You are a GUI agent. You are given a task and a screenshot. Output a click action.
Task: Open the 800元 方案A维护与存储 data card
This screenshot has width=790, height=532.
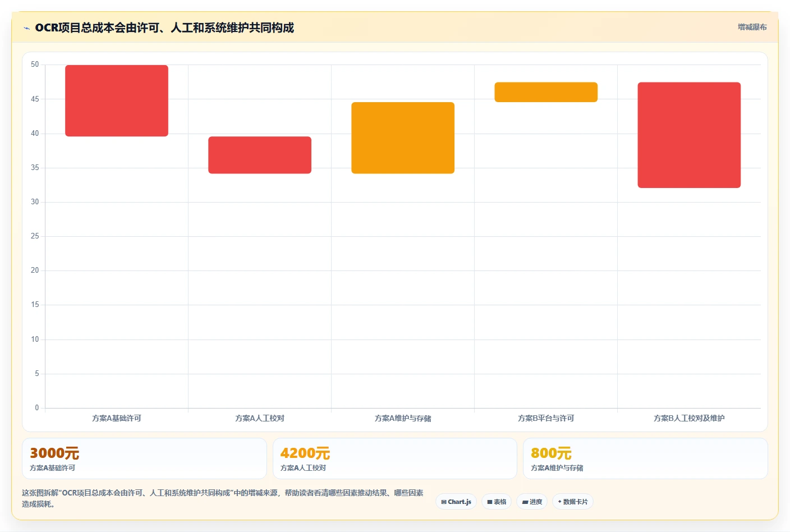point(645,458)
